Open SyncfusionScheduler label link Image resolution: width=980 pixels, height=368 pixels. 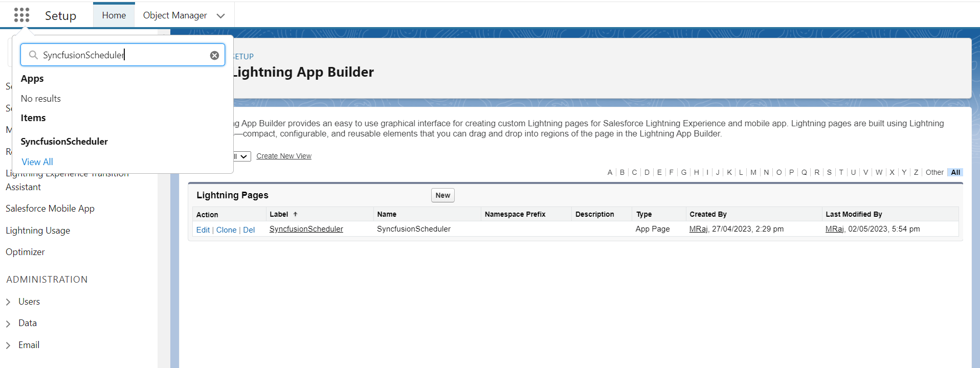(x=306, y=229)
